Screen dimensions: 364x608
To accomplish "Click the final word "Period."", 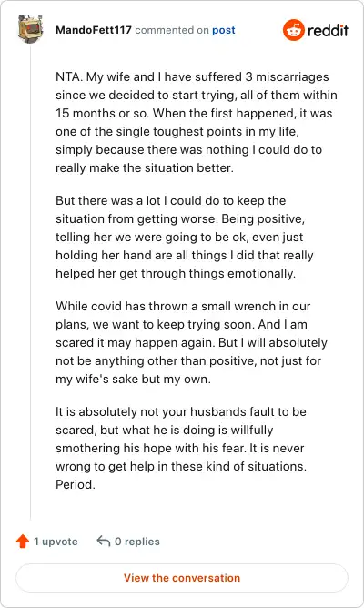I will tap(76, 485).
